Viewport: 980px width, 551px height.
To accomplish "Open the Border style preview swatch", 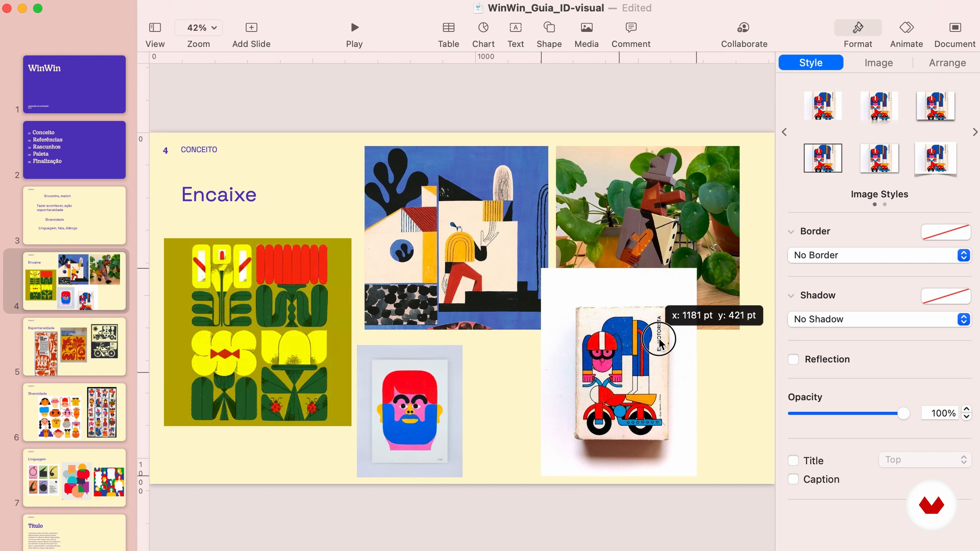I will pos(946,232).
